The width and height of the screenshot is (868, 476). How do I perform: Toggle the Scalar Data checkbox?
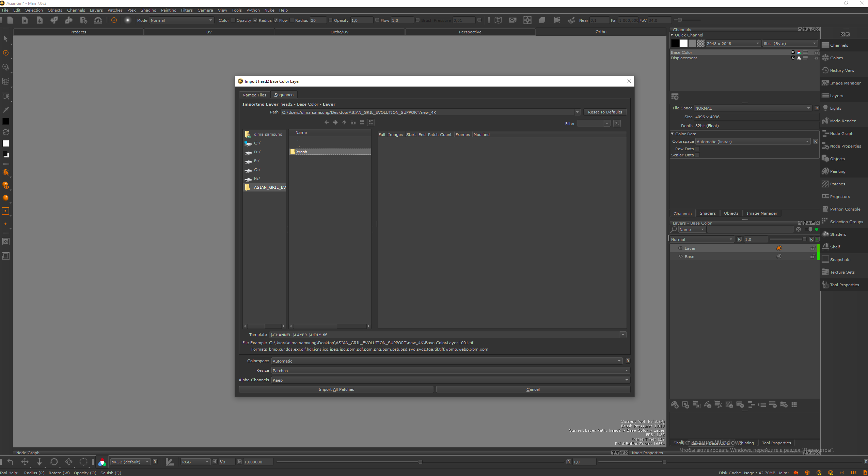pyautogui.click(x=697, y=155)
